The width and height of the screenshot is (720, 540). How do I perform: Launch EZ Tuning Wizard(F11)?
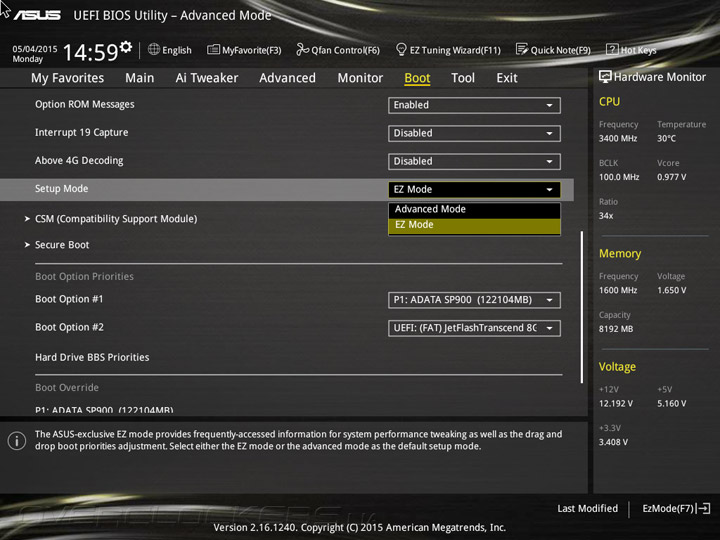[448, 50]
